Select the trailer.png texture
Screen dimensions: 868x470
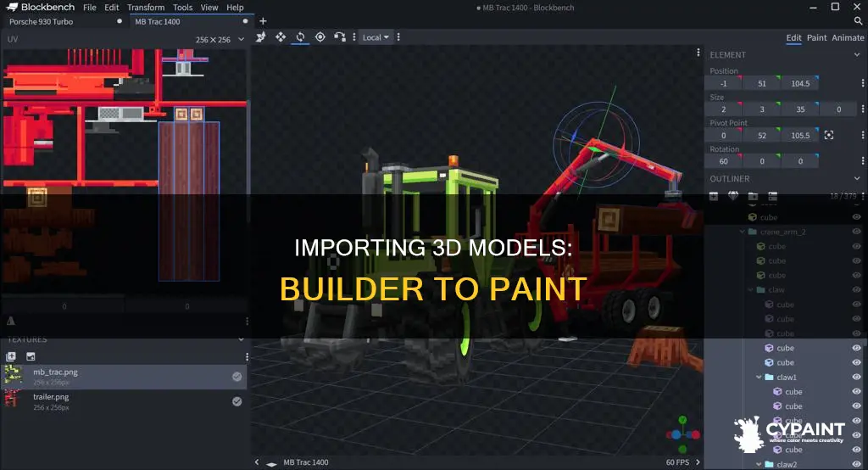(x=125, y=401)
